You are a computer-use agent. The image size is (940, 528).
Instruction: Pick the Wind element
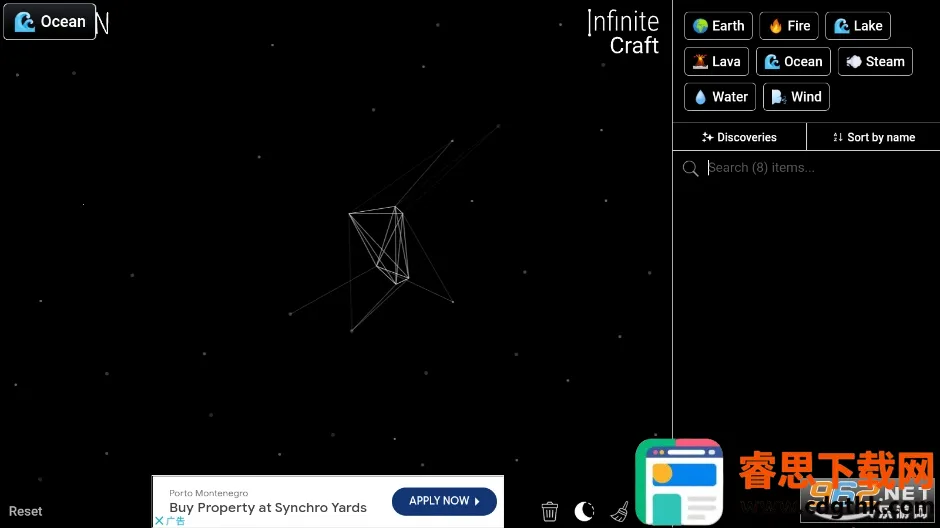(x=796, y=97)
